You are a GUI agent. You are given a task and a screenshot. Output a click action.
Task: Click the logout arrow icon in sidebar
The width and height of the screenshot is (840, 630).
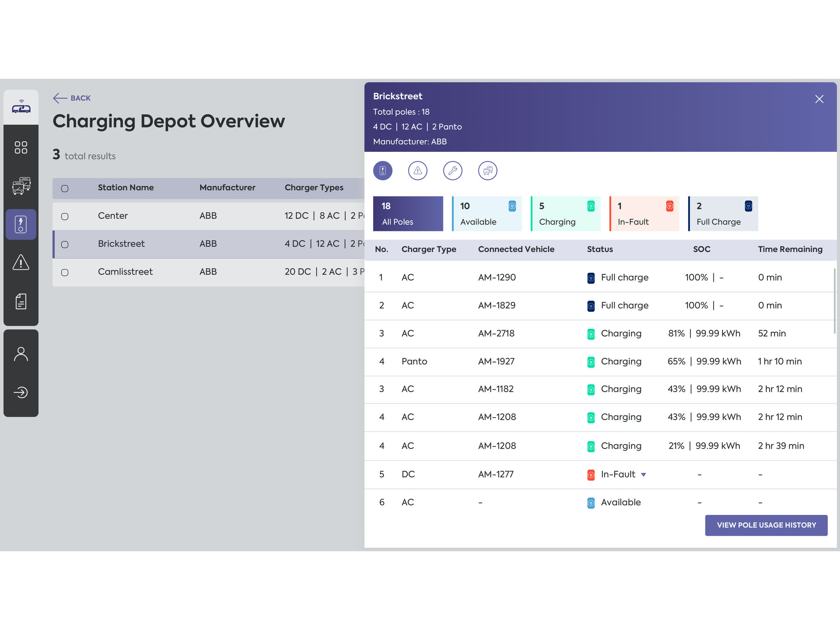(21, 392)
